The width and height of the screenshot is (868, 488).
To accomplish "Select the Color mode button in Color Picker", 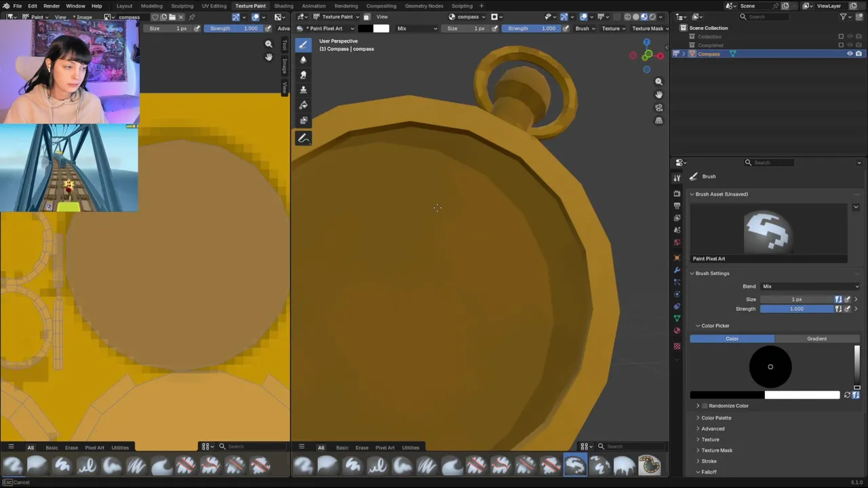I will pyautogui.click(x=732, y=338).
